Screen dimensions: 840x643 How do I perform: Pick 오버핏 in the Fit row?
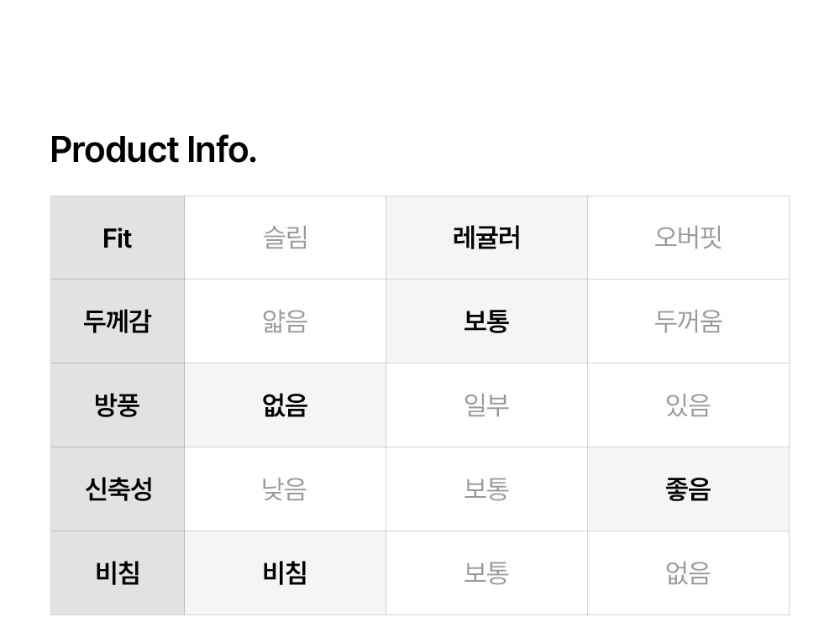(688, 238)
